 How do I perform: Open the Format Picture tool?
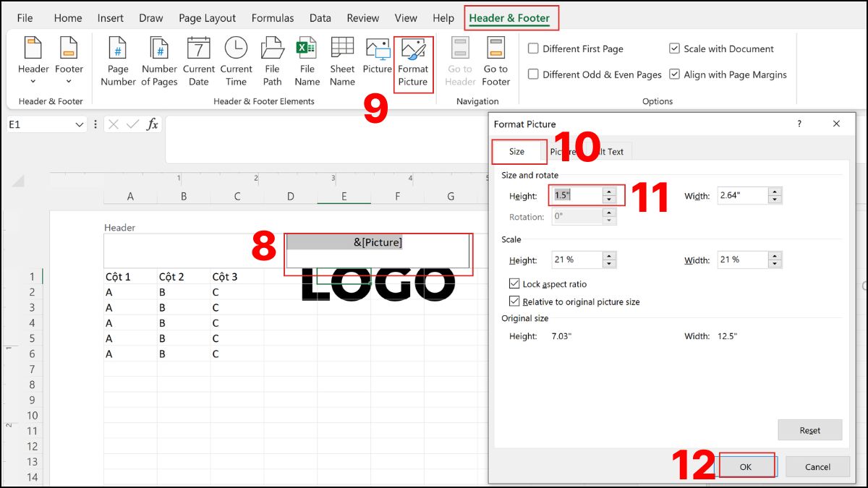(412, 61)
